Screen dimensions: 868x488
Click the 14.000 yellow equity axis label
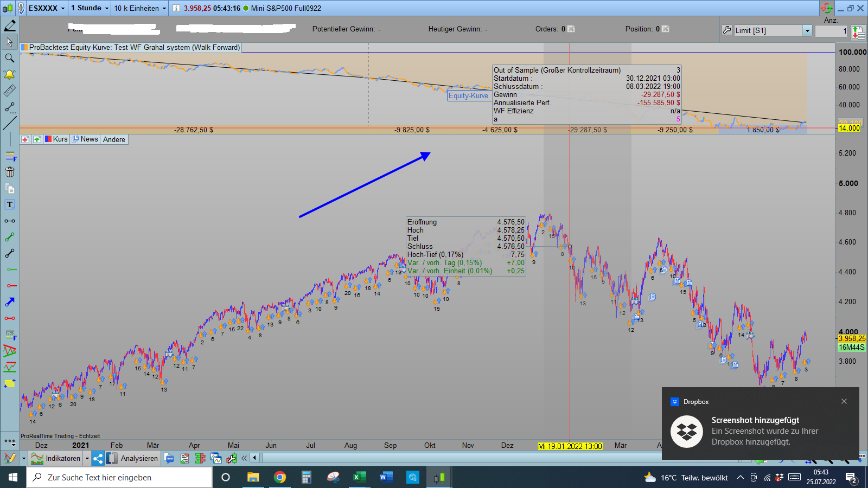850,128
